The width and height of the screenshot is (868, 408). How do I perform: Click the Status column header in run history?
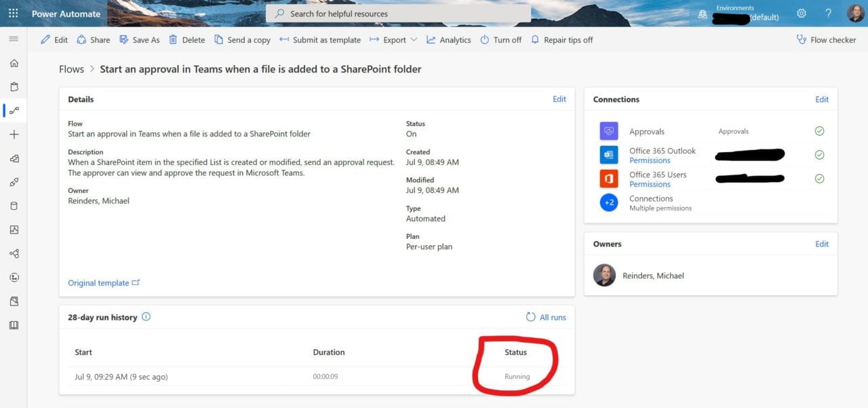(x=515, y=352)
